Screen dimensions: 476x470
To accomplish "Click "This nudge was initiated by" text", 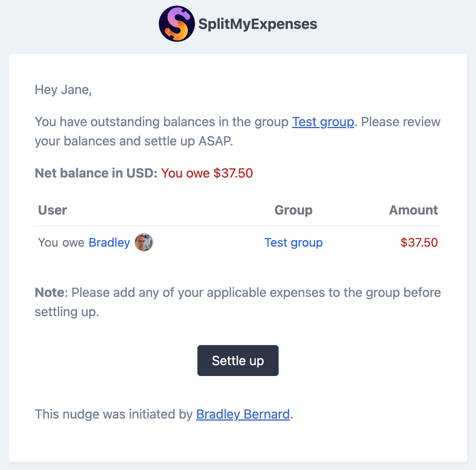I will 114,414.
